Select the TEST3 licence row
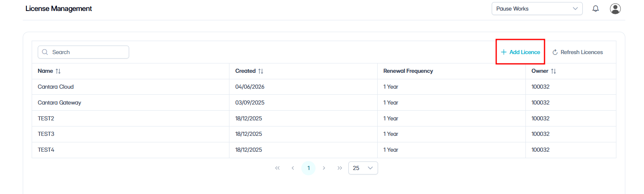 [324, 134]
